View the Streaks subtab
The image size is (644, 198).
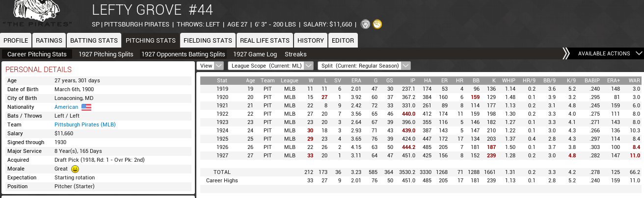tap(295, 54)
